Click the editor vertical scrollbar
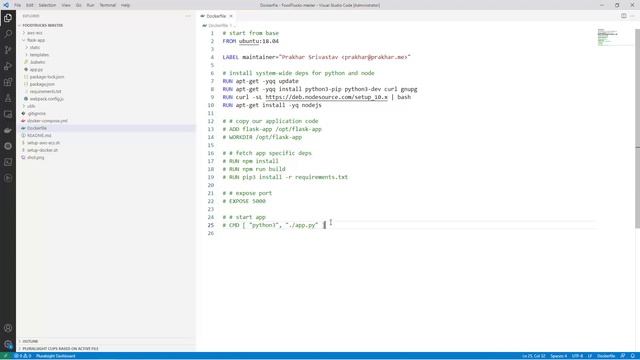 click(637, 129)
